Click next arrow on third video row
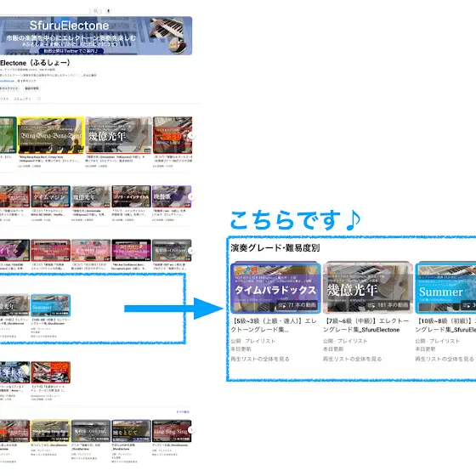 pos(191,251)
